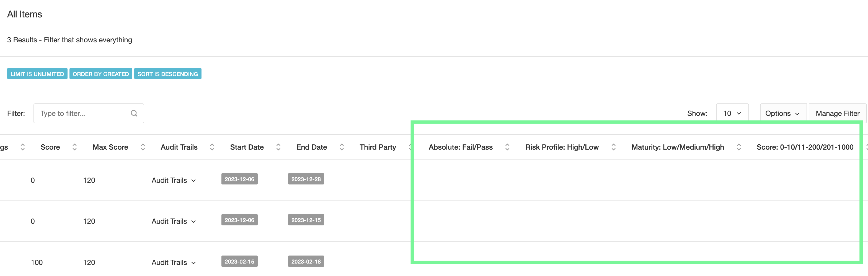Expand Audit Trails for 2023-12-15 row
Screen dimensions: 868x276
[x=174, y=222]
